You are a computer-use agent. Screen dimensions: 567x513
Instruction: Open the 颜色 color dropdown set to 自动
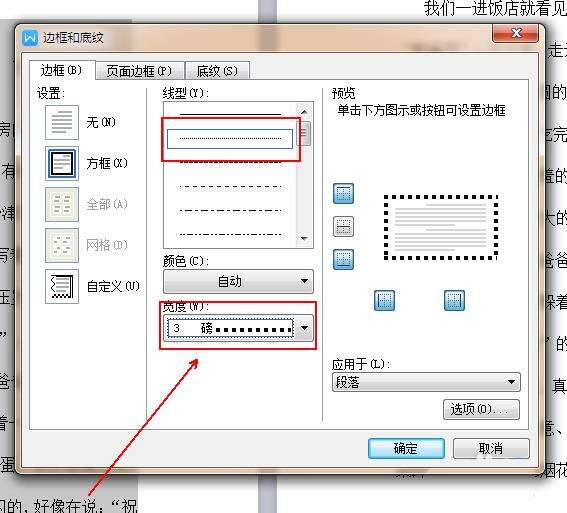(x=238, y=281)
